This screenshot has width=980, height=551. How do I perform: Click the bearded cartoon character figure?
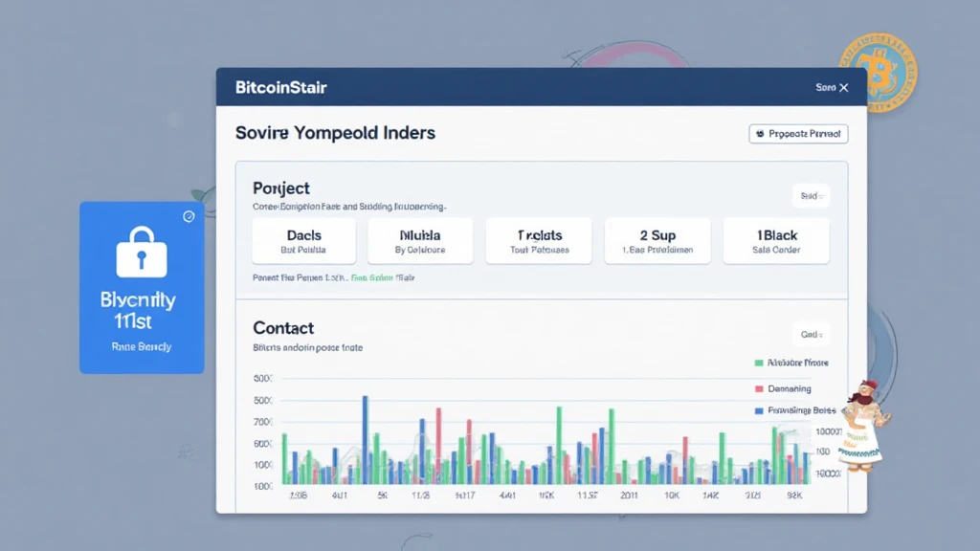864,425
